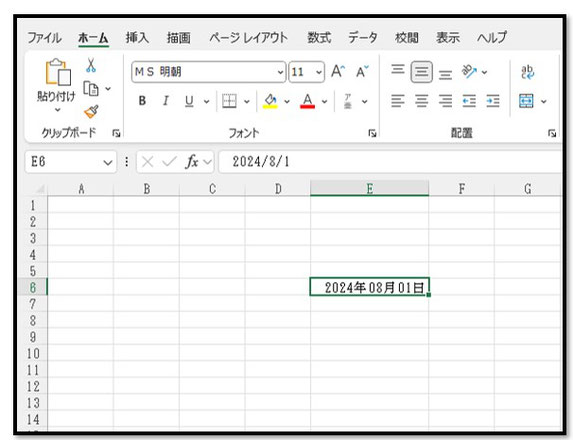Click the Merge and Center icon
573x440 pixels.
click(526, 101)
